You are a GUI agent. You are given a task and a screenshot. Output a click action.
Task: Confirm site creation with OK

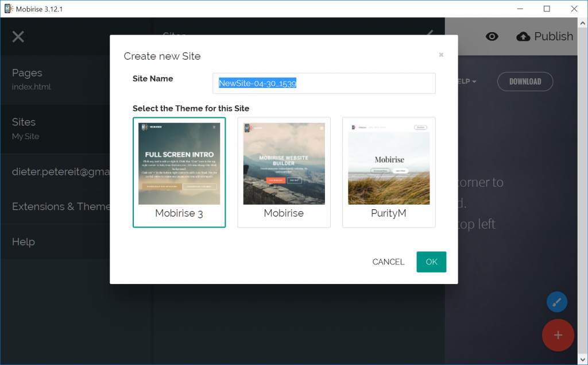pyautogui.click(x=431, y=262)
